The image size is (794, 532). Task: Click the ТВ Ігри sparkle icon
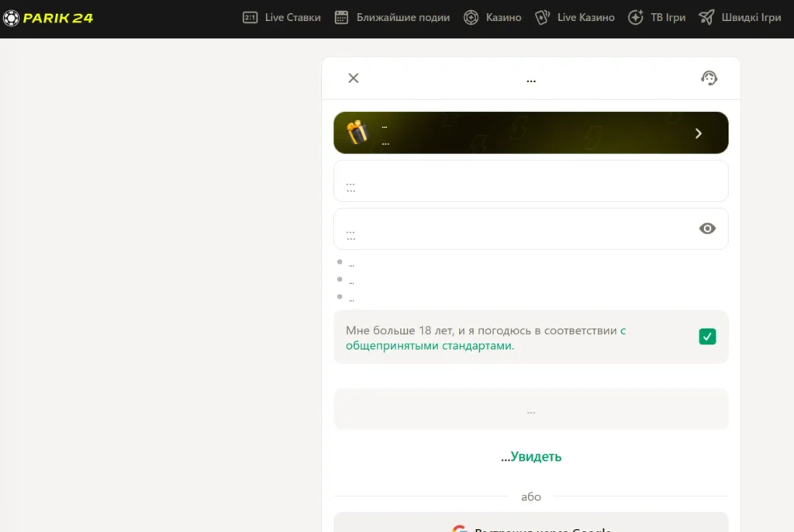pyautogui.click(x=636, y=17)
